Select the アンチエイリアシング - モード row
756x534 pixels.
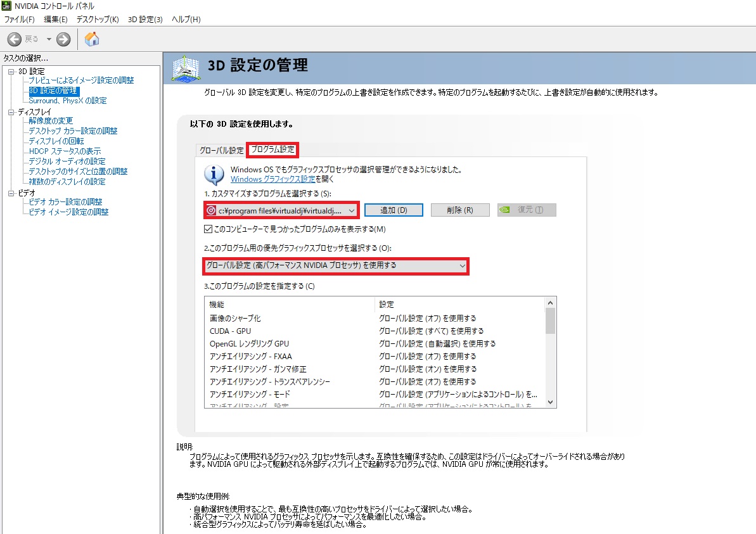pos(375,394)
